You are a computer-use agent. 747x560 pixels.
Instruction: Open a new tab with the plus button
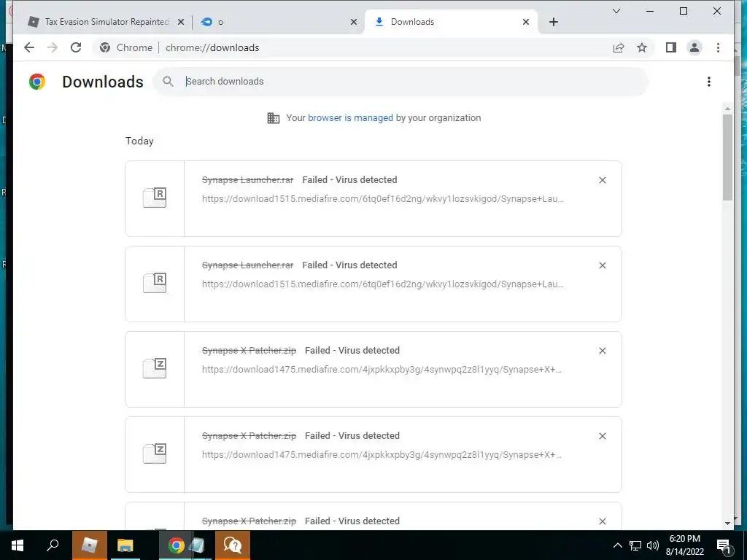point(553,22)
